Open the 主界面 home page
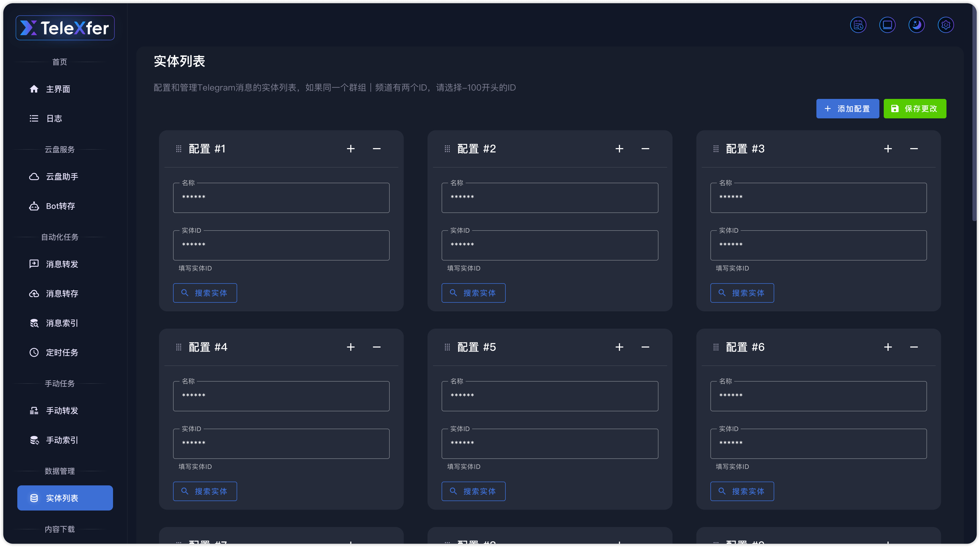The image size is (980, 547). click(x=58, y=89)
